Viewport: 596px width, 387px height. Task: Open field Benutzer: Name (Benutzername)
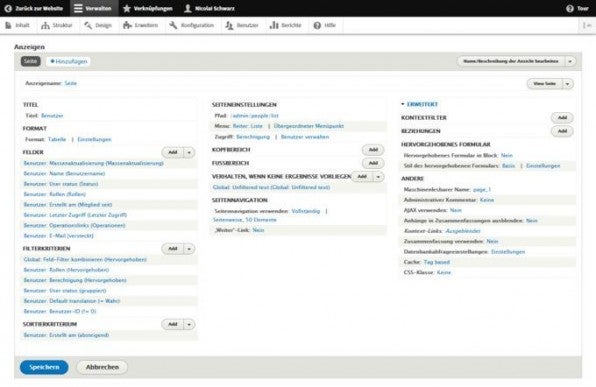tap(64, 174)
